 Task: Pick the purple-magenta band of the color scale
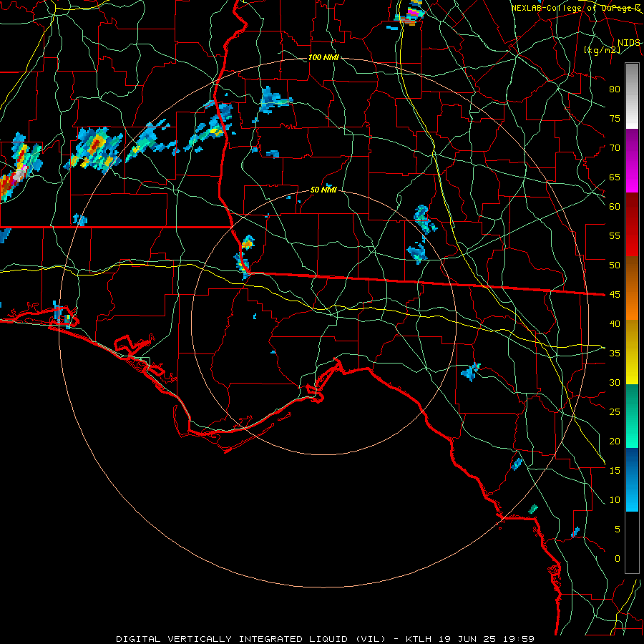click(632, 160)
